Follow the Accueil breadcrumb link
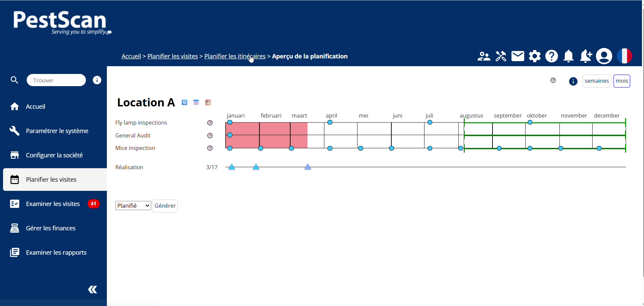The height and width of the screenshot is (306, 644). 131,56
